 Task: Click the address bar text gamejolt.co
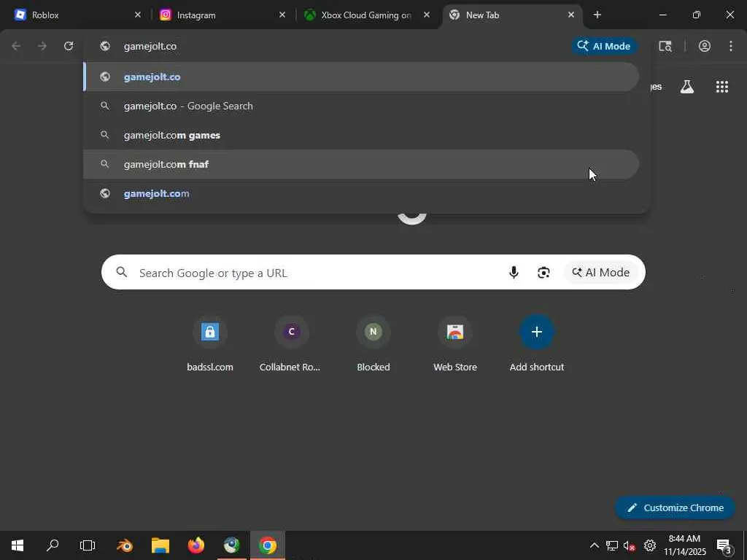click(x=150, y=46)
